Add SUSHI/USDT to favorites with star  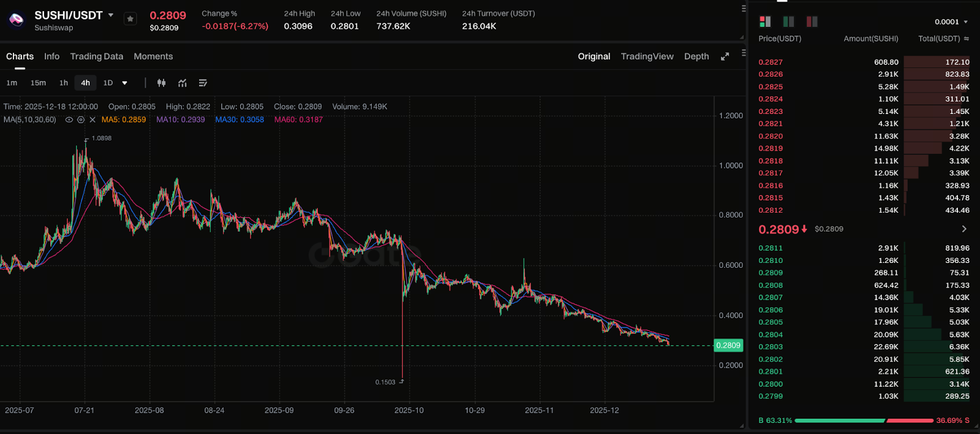(130, 19)
